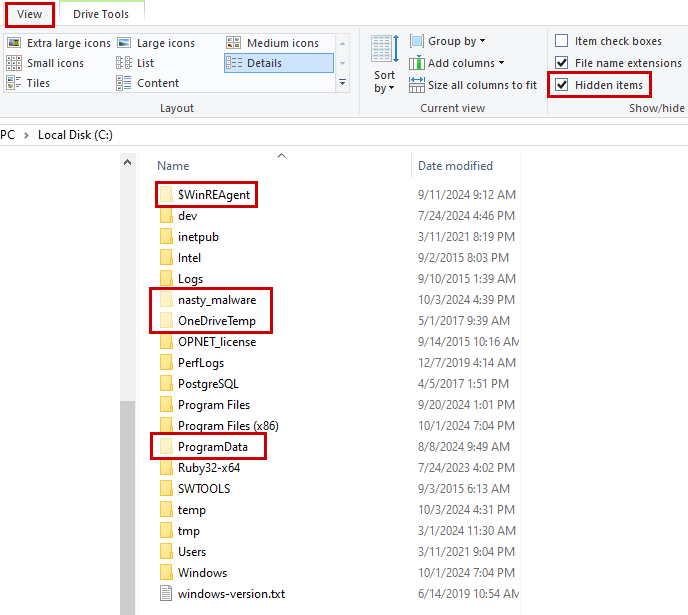Click Local Disk (C:) in address bar
688x615 pixels.
(x=75, y=135)
